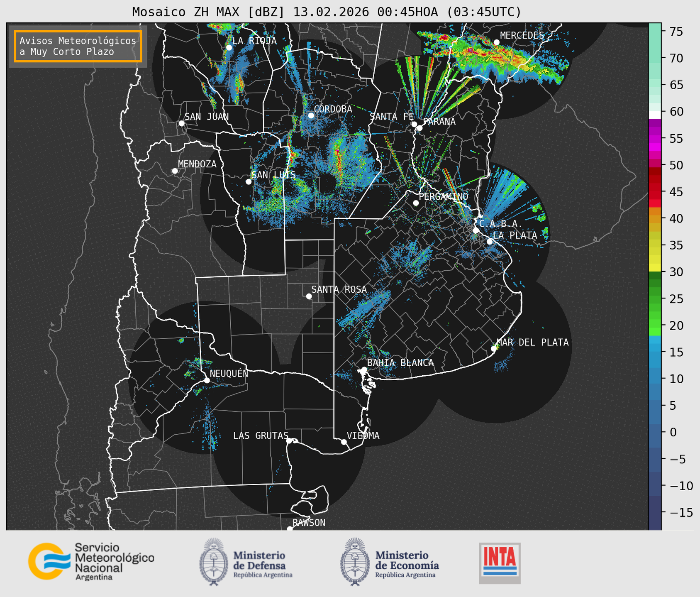Click the 'LA PLATA' map label
700x597 pixels.
(515, 235)
